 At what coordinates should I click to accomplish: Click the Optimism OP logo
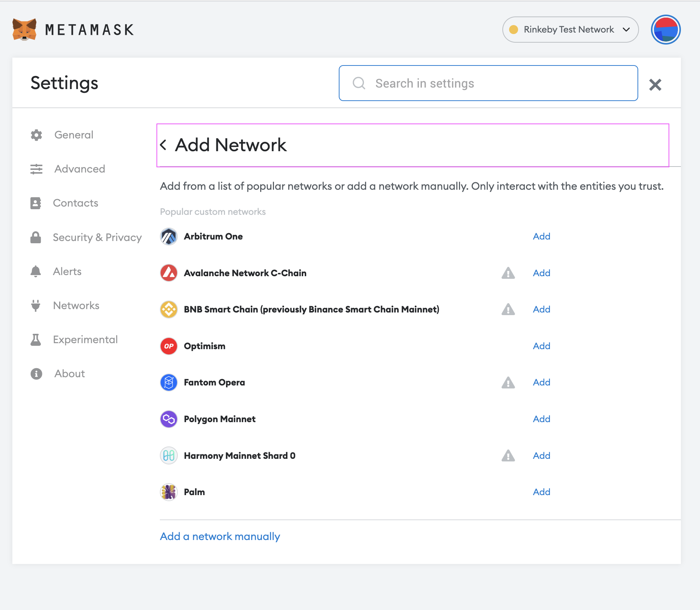[169, 346]
